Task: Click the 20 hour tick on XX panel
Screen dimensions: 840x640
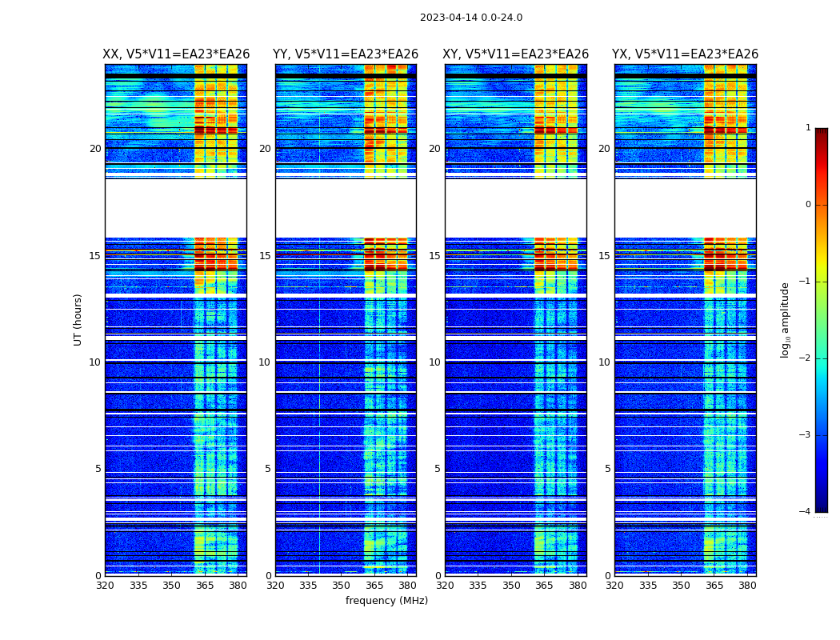Action: [95, 149]
